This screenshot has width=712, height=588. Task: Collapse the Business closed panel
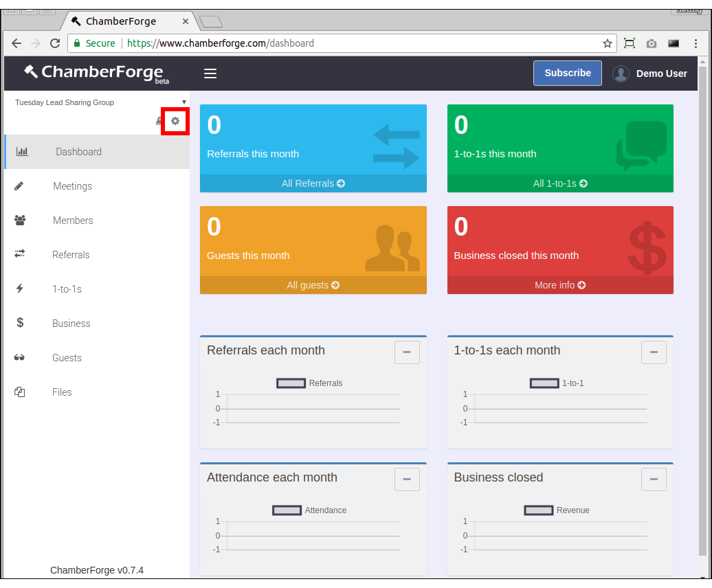coord(654,479)
